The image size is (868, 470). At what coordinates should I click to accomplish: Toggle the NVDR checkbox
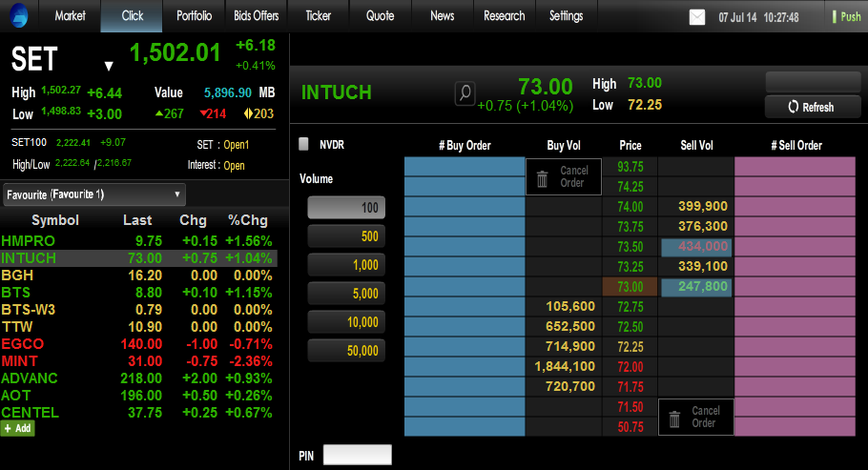(x=303, y=145)
